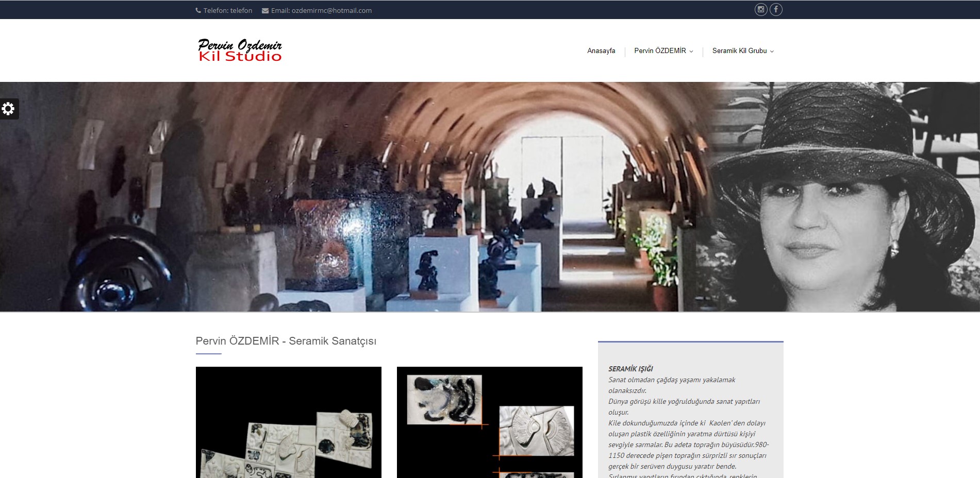Image resolution: width=980 pixels, height=478 pixels.
Task: Click the SERAMİK IŞIĞI sidebar heading
Action: 630,369
